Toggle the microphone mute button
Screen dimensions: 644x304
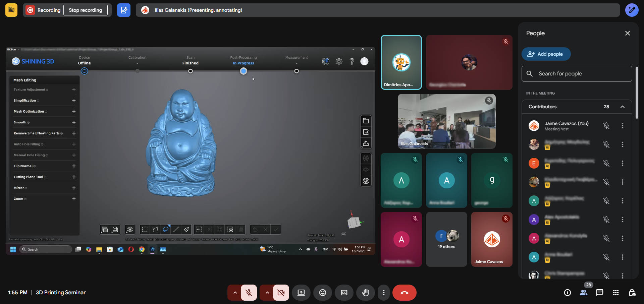pyautogui.click(x=249, y=293)
